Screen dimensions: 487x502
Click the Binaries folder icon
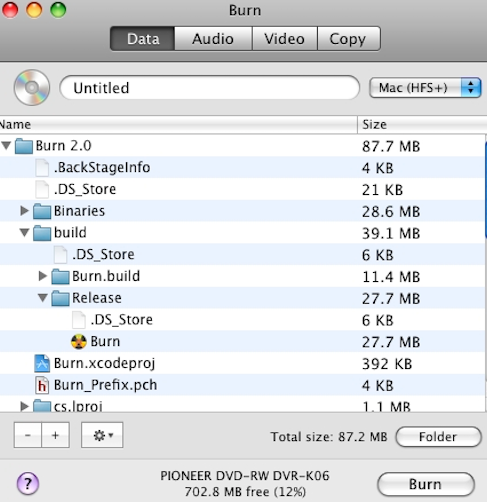(x=42, y=211)
